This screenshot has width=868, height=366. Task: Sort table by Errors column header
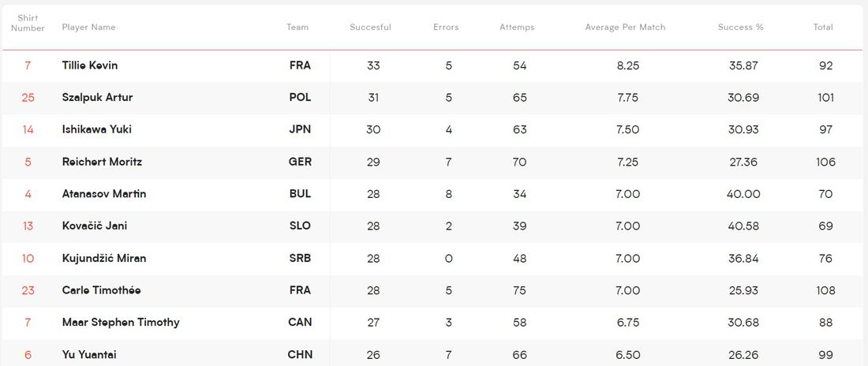[x=446, y=27]
